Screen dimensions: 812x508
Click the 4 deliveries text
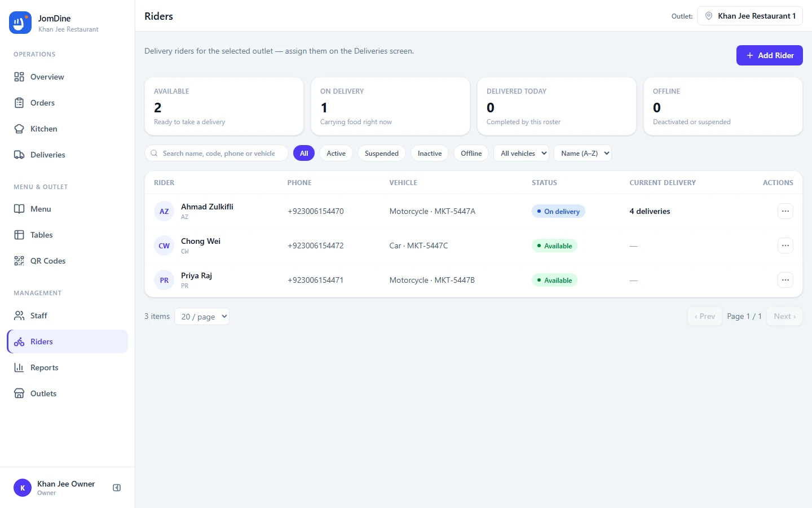650,211
